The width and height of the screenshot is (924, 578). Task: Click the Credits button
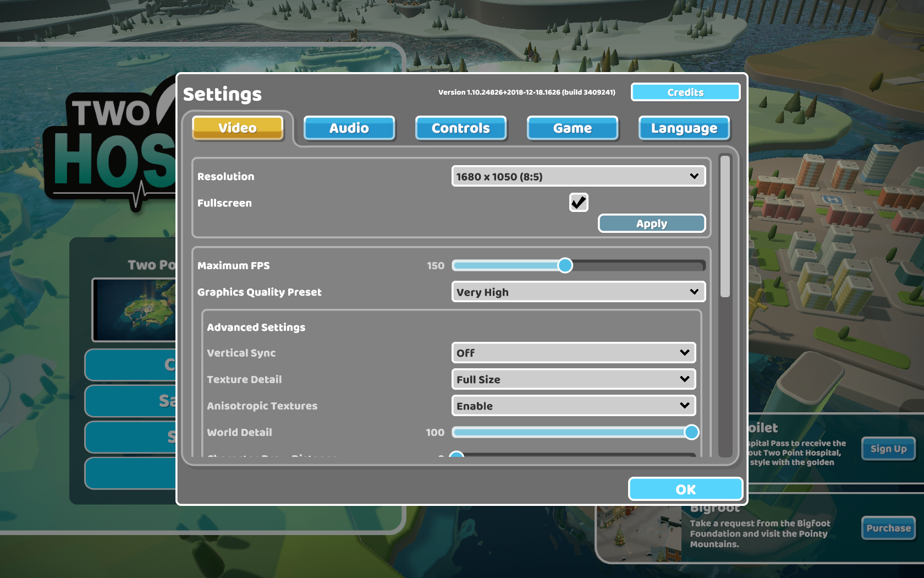(685, 92)
